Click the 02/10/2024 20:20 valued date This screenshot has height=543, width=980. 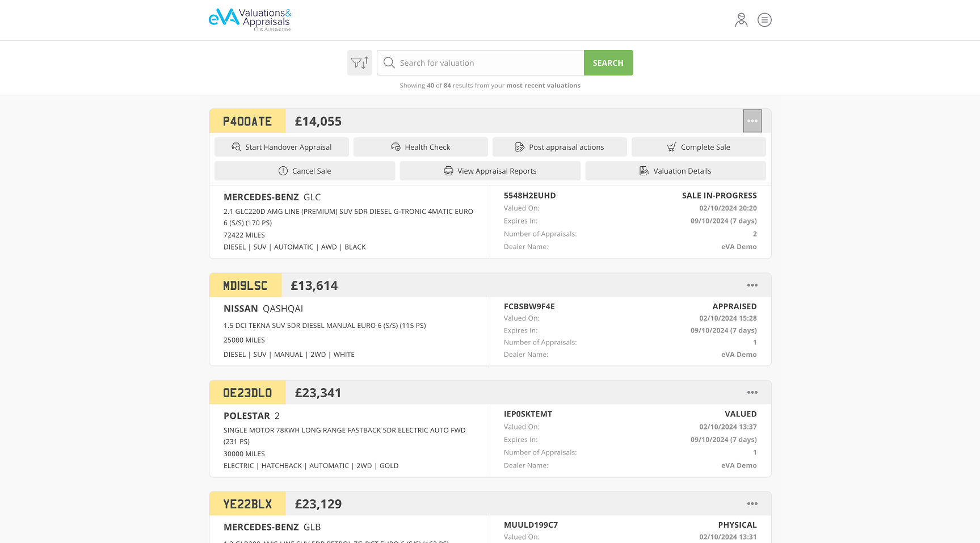click(x=728, y=208)
